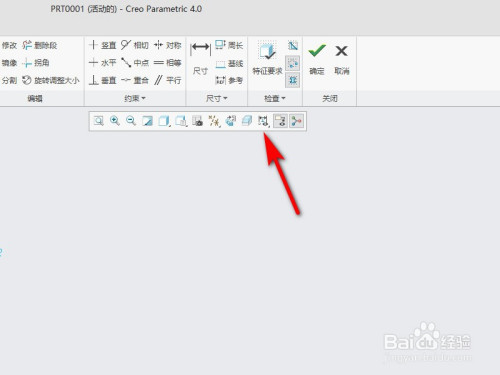Select the Dimension (尺寸) tool
This screenshot has width=500, height=375.
point(200,58)
